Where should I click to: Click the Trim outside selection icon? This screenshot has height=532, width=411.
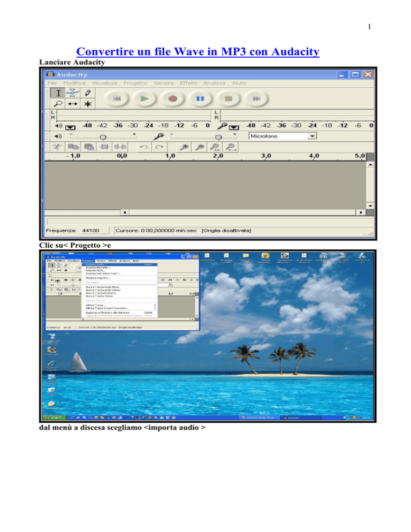tap(104, 147)
